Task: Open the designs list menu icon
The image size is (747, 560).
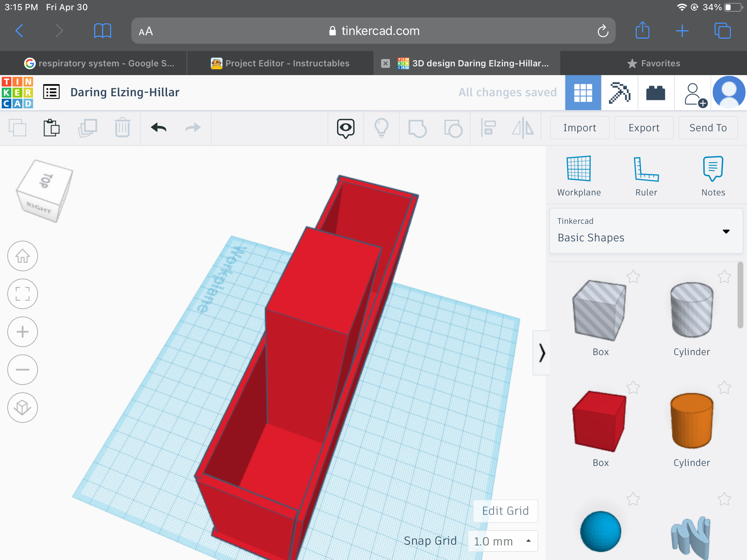Action: pyautogui.click(x=51, y=92)
